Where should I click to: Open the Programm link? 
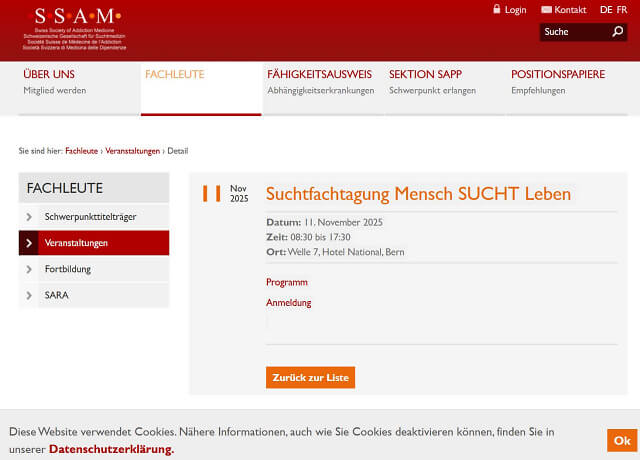click(x=287, y=282)
